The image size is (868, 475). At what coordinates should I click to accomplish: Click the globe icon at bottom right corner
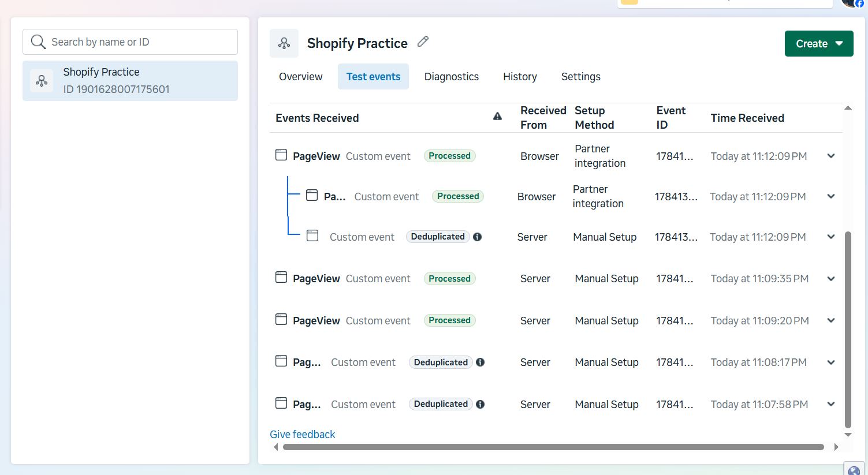[854, 469]
